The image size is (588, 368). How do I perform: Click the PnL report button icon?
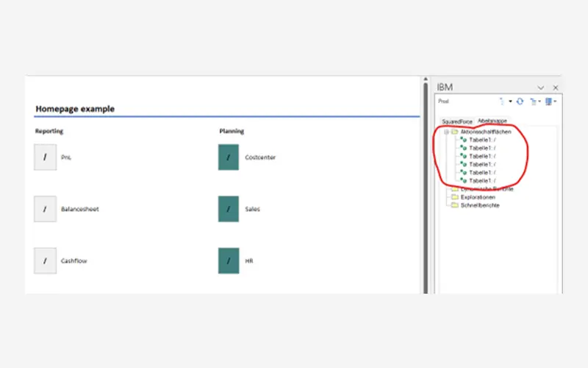click(45, 157)
